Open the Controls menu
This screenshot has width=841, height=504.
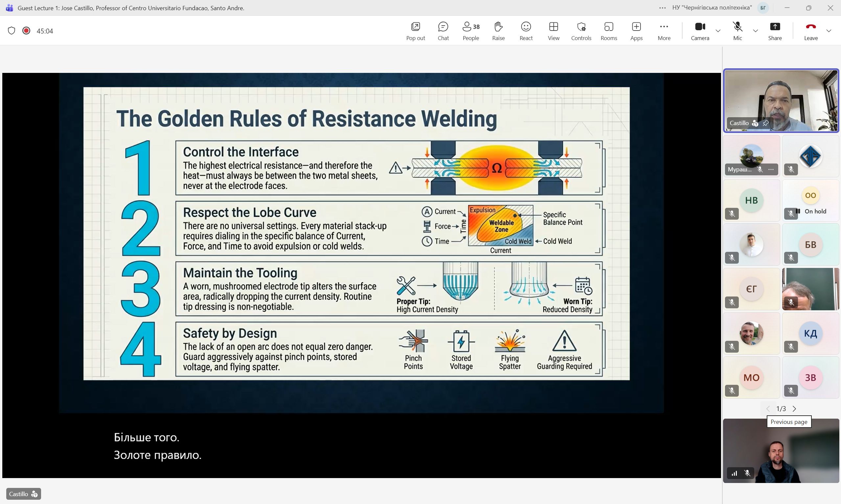click(581, 31)
